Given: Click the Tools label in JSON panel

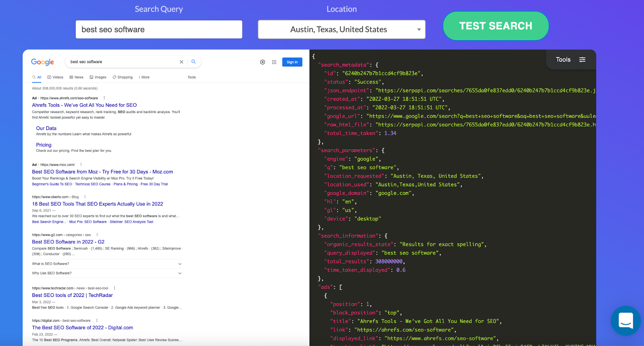Looking at the screenshot, I should [x=563, y=60].
